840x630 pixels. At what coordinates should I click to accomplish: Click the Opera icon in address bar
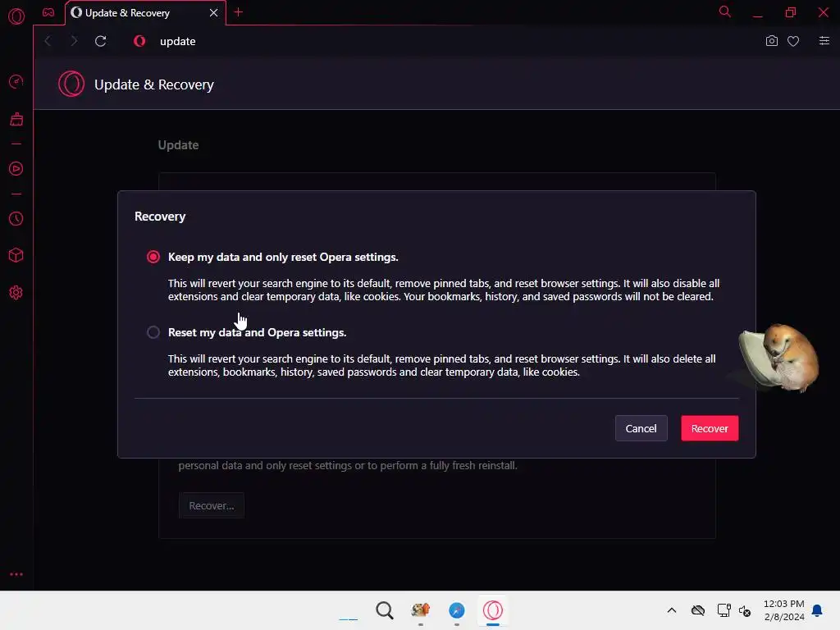139,41
